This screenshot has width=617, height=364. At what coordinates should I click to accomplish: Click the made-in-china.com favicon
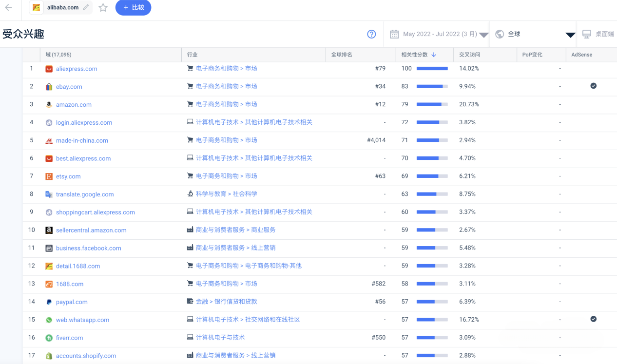point(49,140)
